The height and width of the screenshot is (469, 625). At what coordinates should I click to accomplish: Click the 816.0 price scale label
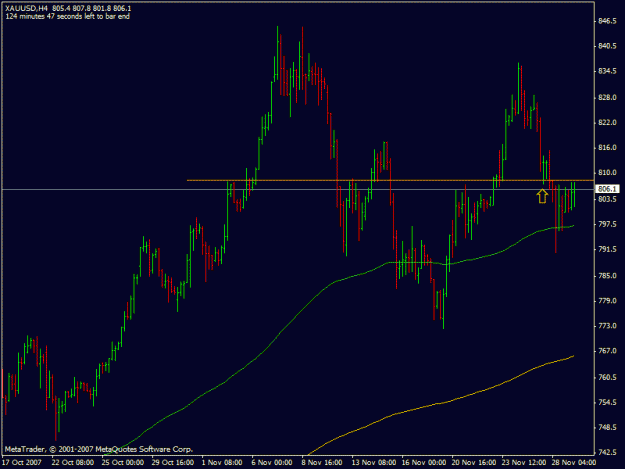[x=607, y=148]
